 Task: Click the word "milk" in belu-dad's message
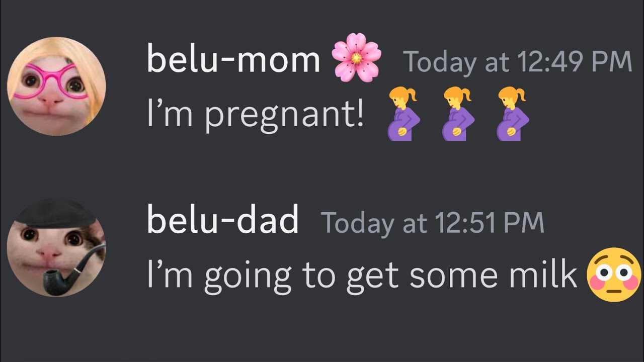pos(546,275)
